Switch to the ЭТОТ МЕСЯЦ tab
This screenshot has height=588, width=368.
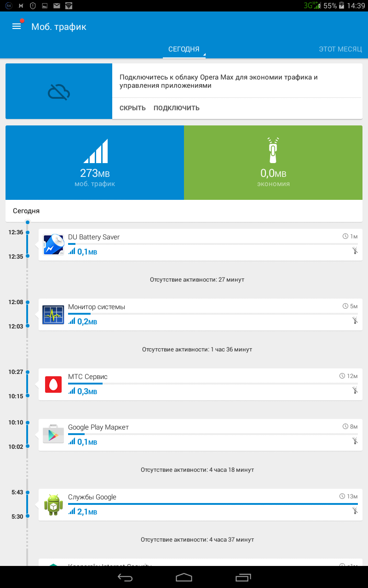pos(340,49)
